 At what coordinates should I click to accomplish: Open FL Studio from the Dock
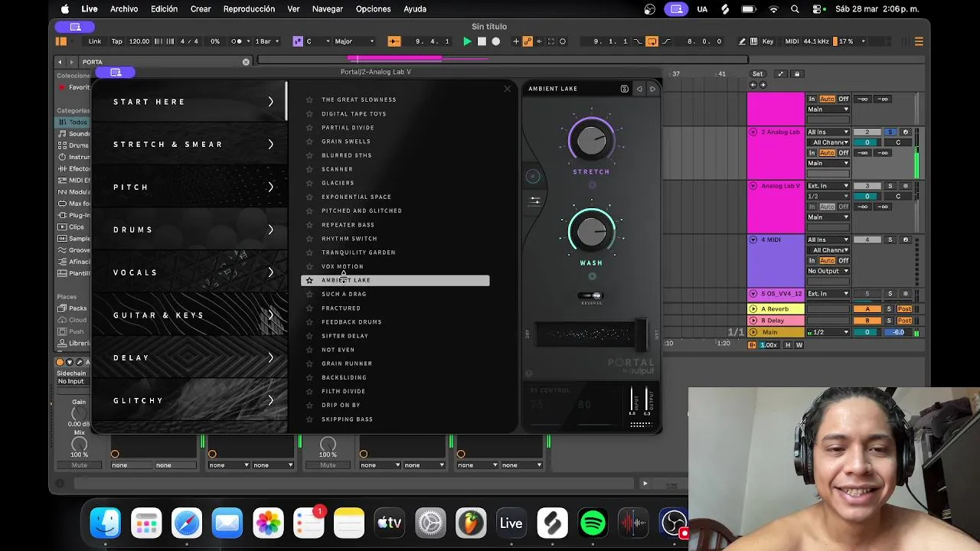point(470,523)
